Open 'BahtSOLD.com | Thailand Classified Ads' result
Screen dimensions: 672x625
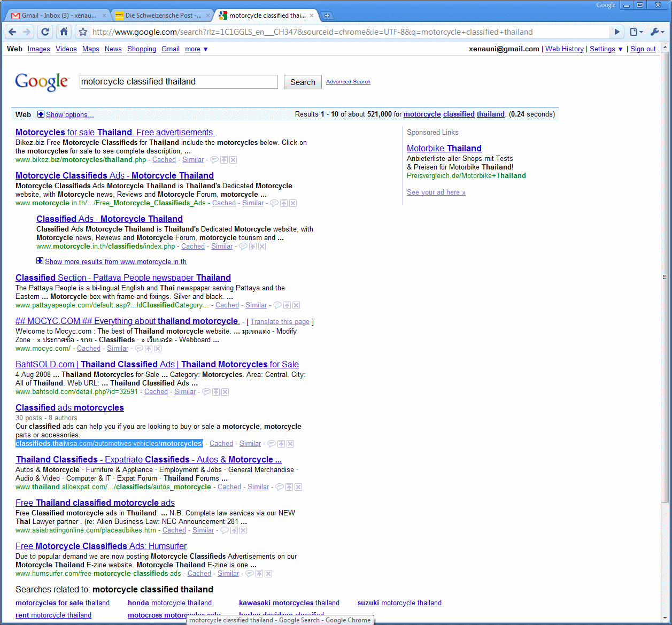pyautogui.click(x=157, y=365)
